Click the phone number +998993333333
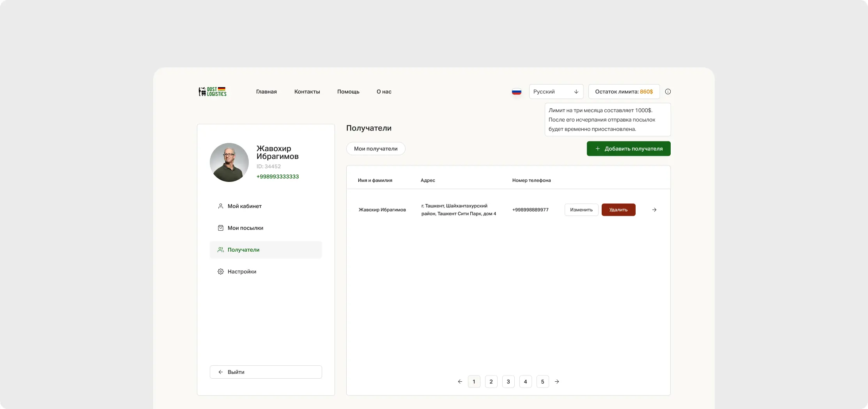Image resolution: width=868 pixels, height=409 pixels. (278, 176)
